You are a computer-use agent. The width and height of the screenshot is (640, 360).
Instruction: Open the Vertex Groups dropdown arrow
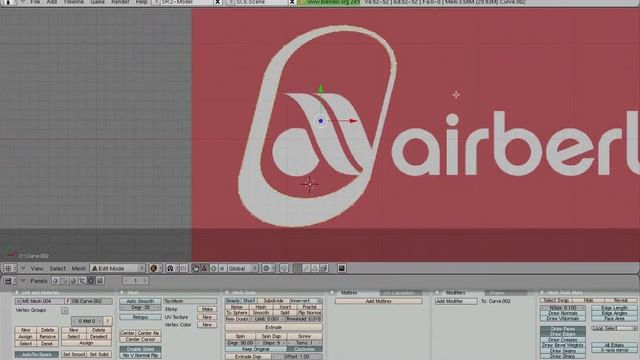64,311
